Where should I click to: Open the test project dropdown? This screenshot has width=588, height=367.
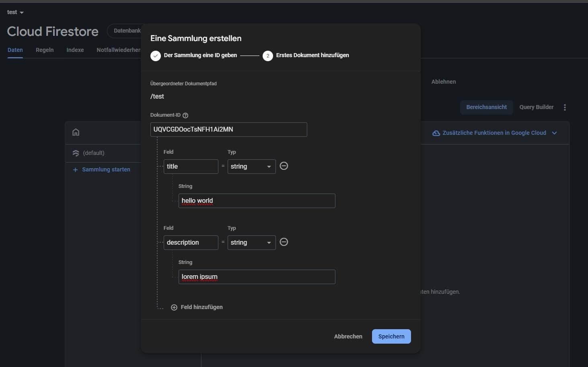tap(14, 12)
